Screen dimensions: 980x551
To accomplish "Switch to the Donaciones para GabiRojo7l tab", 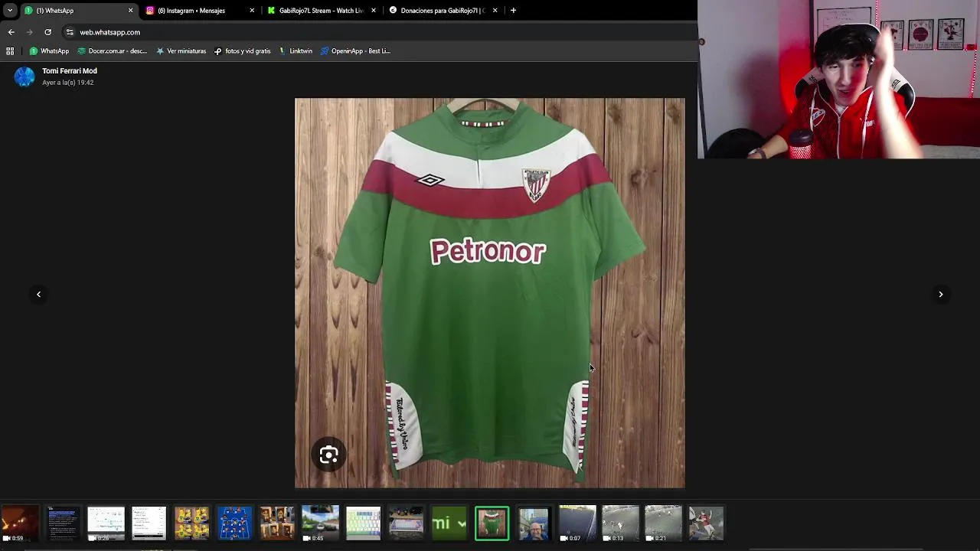I will coord(443,11).
